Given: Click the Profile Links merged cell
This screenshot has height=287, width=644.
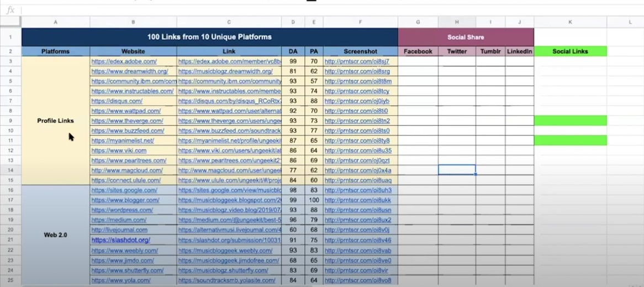Looking at the screenshot, I should coord(55,121).
